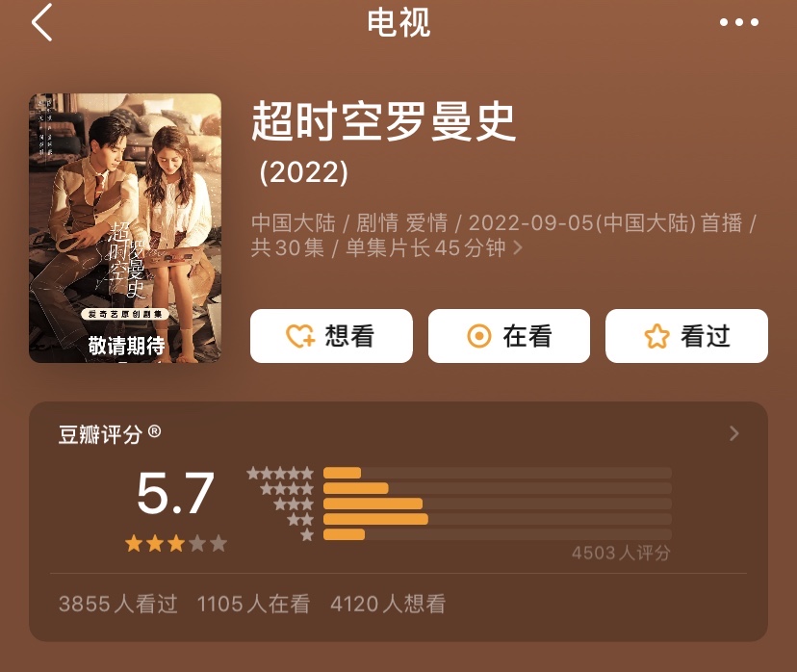Mark the show as 看过
The image size is (797, 672).
coord(686,336)
